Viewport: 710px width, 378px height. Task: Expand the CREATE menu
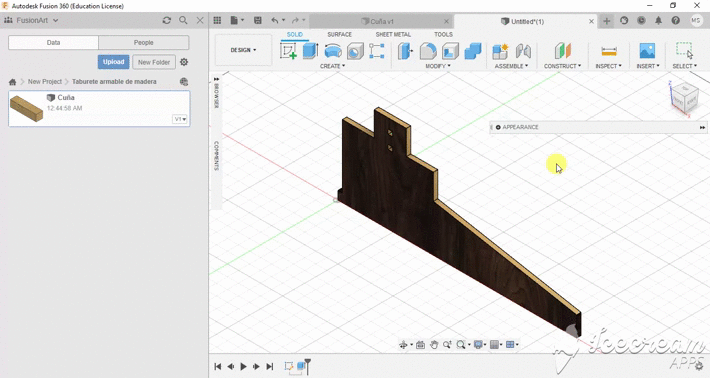point(332,66)
